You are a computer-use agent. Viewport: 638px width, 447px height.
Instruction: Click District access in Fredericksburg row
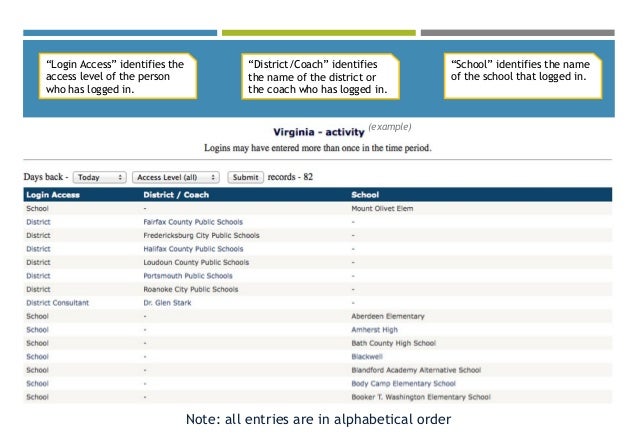click(38, 235)
